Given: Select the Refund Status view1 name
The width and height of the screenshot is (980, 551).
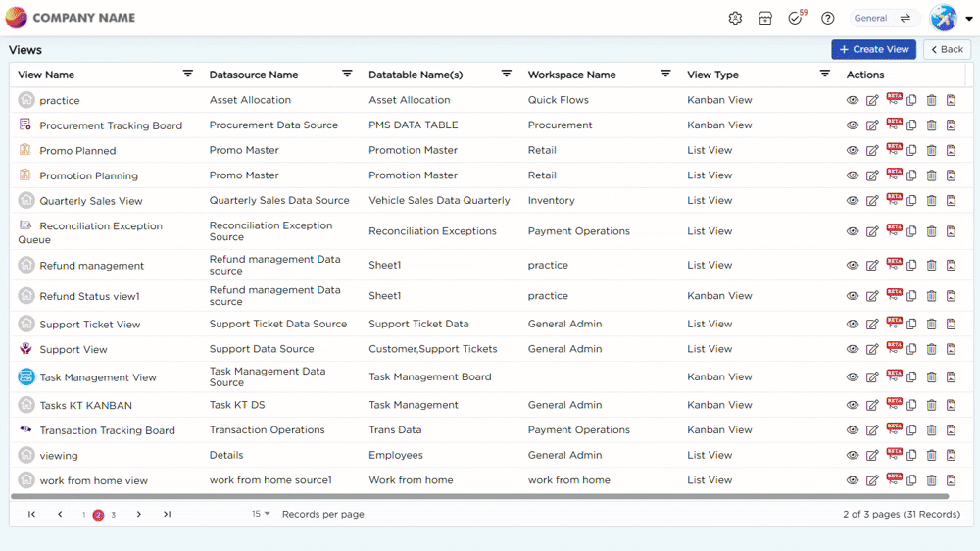Looking at the screenshot, I should point(89,296).
